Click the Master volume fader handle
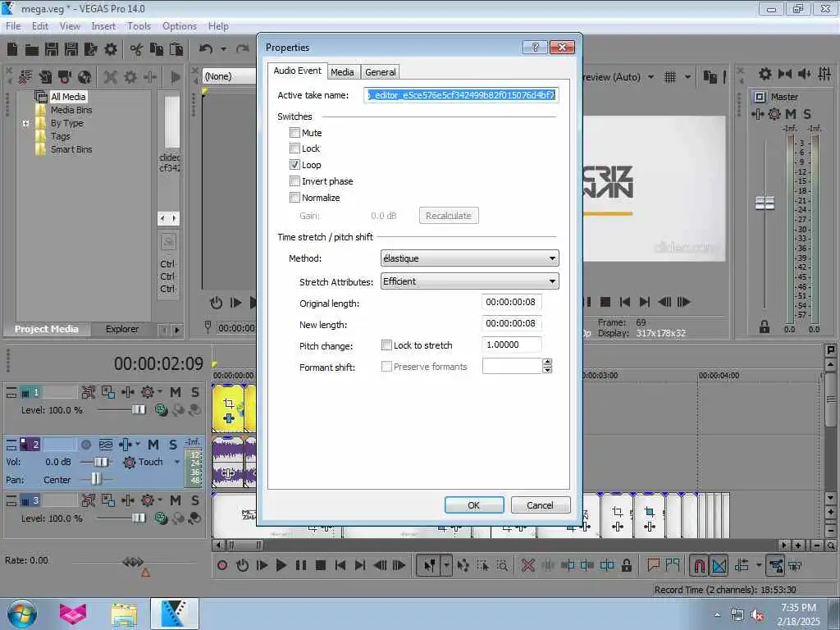This screenshot has height=630, width=840. pos(765,203)
